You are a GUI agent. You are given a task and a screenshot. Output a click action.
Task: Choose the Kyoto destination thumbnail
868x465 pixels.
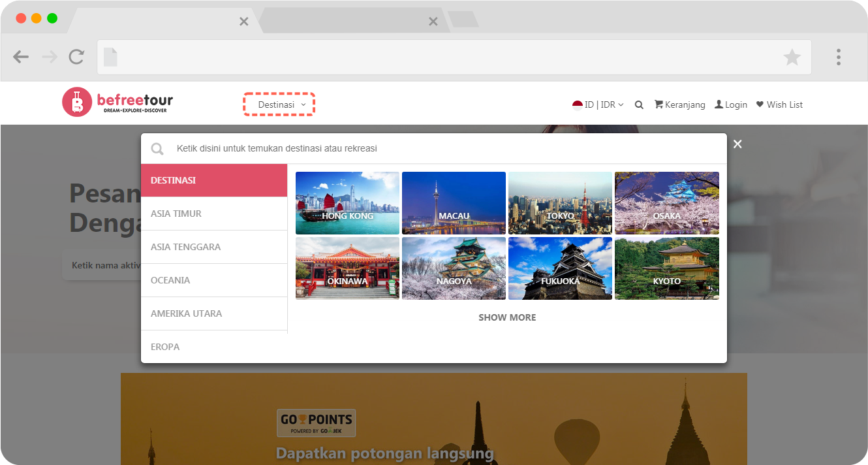pos(667,268)
